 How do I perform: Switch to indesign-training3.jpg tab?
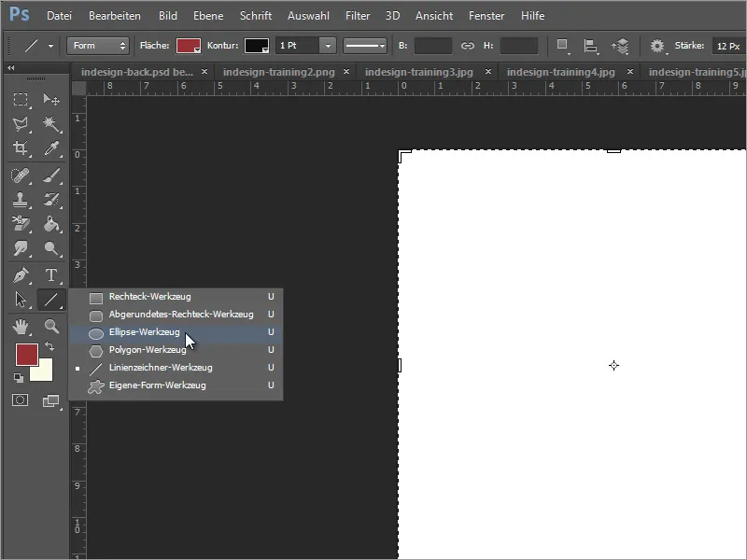tap(418, 72)
